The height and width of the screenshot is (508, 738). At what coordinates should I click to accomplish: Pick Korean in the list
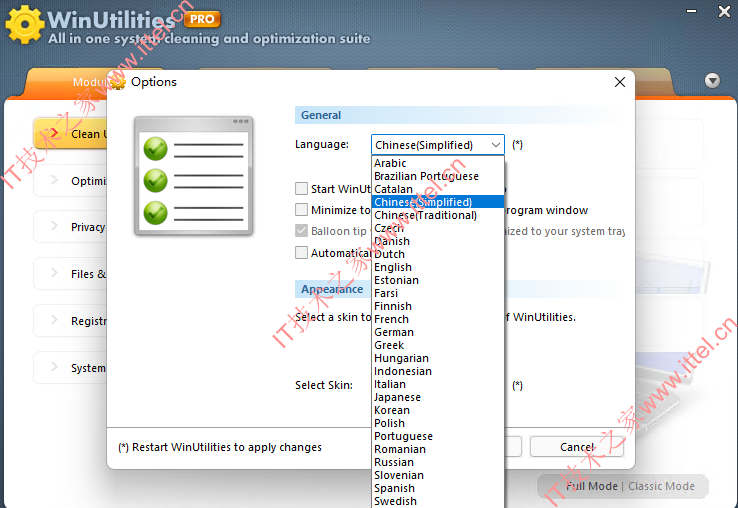tap(438, 411)
